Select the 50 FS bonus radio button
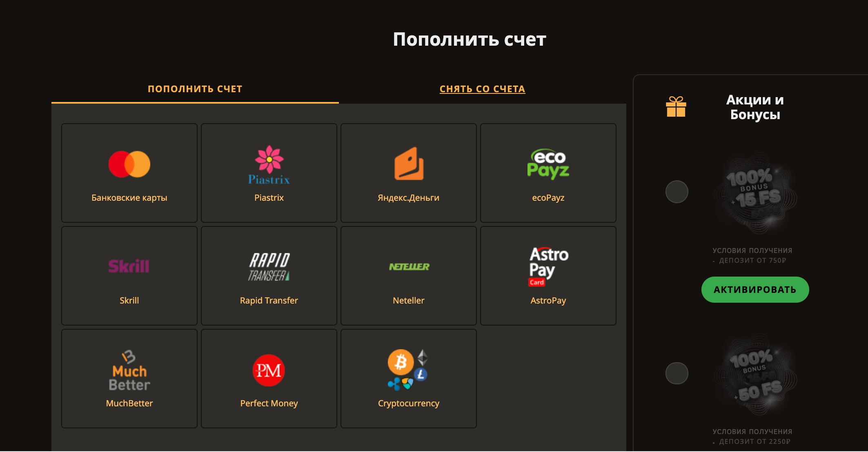 [677, 373]
